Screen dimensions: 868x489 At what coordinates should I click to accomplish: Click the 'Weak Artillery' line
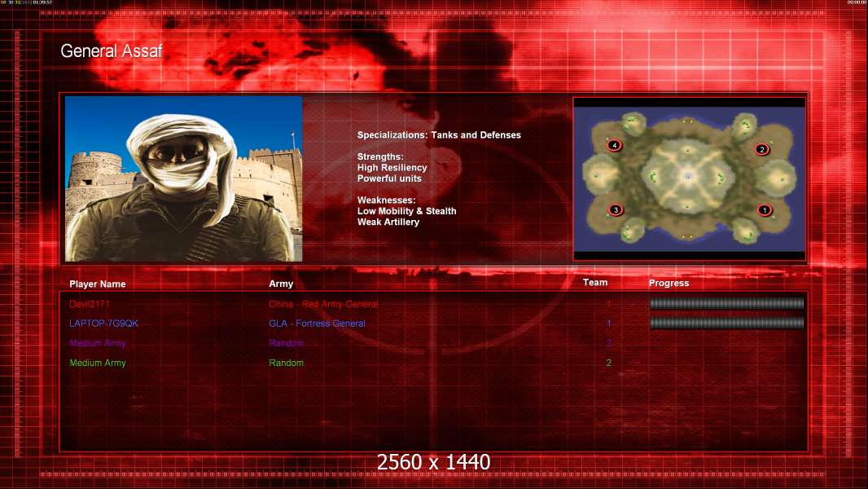[388, 222]
